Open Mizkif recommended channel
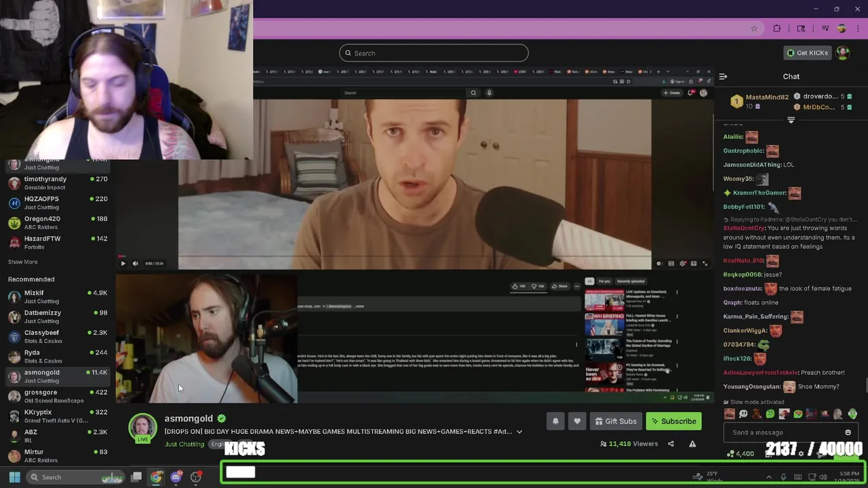The image size is (868, 488). pos(58,297)
